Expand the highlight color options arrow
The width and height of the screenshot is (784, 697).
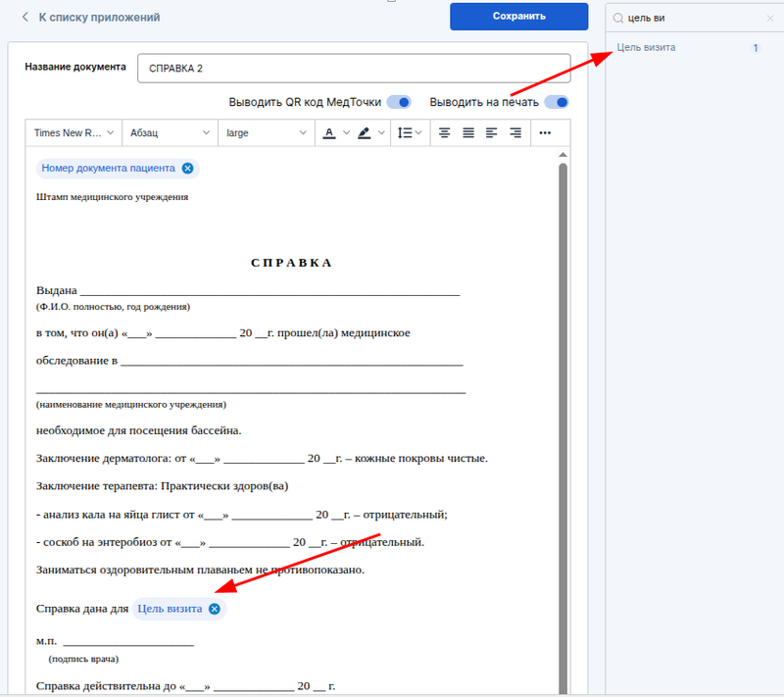pyautogui.click(x=381, y=133)
